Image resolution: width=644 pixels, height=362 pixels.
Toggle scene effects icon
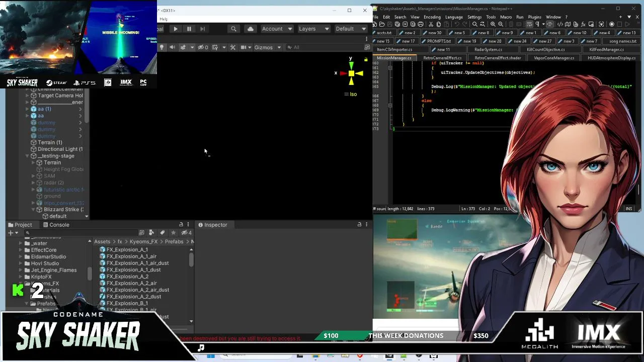click(x=183, y=47)
